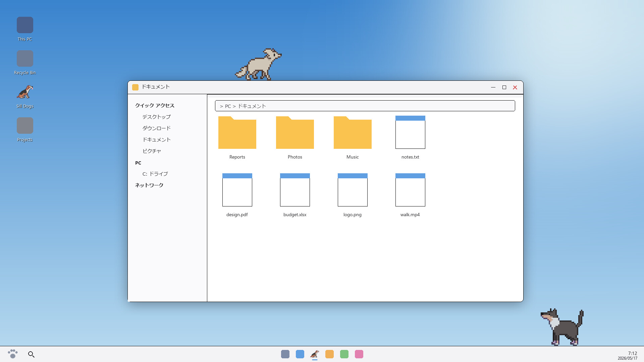Screen dimensions: 644x362
Task: Select C: ドライブ in the sidebar
Action: pos(155,174)
